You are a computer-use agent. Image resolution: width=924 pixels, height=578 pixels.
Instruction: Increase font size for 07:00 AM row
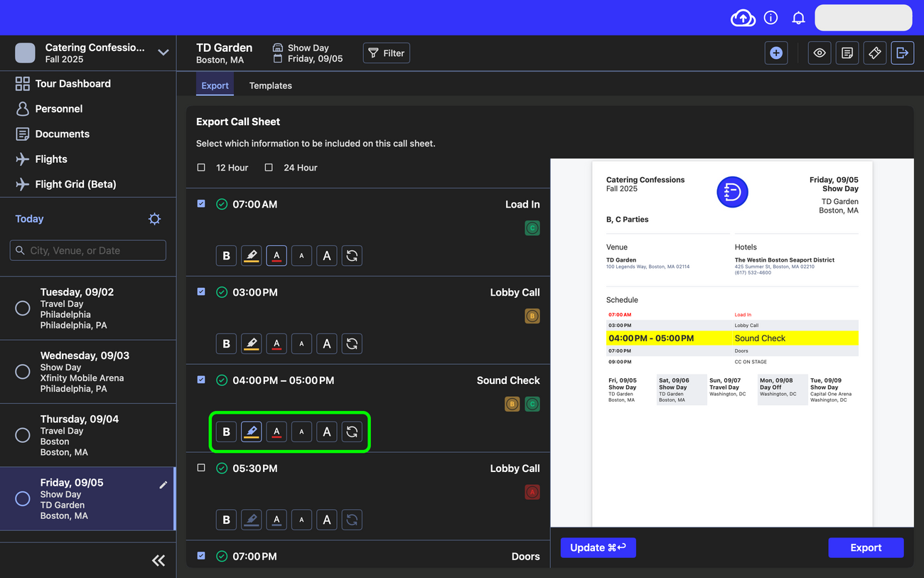(x=327, y=256)
